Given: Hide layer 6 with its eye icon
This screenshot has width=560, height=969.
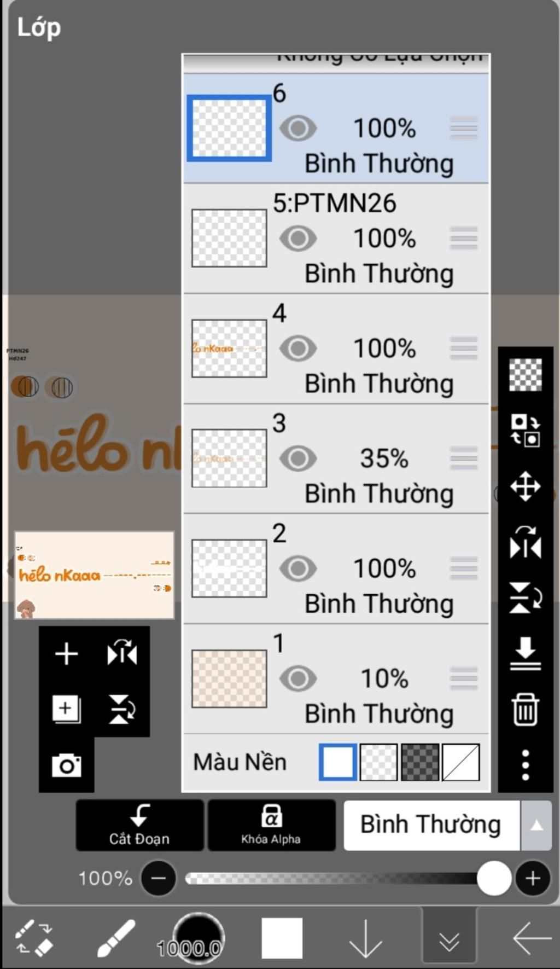Looking at the screenshot, I should coord(298,129).
